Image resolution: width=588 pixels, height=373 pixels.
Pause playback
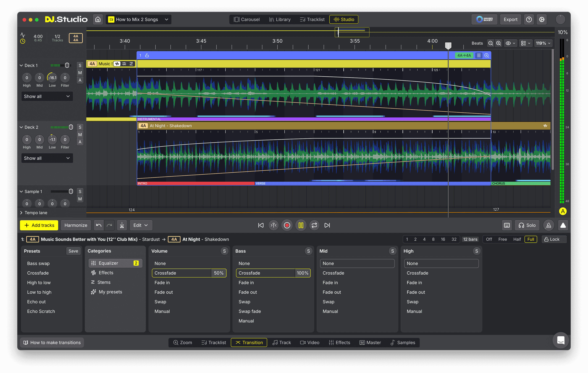click(301, 225)
